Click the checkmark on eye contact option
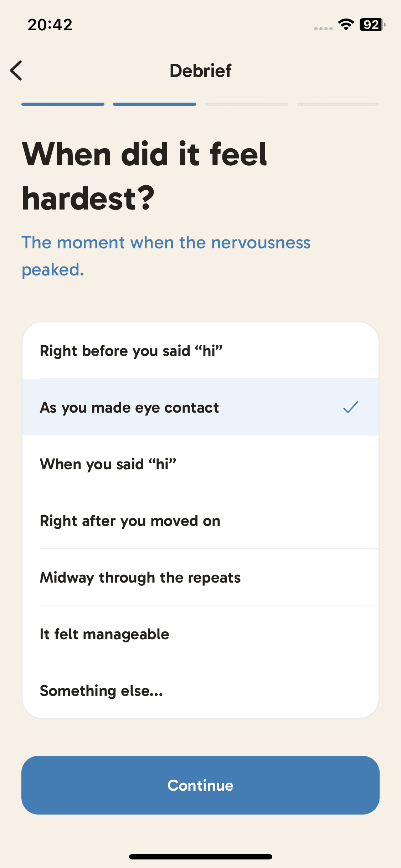401x868 pixels. (x=350, y=407)
